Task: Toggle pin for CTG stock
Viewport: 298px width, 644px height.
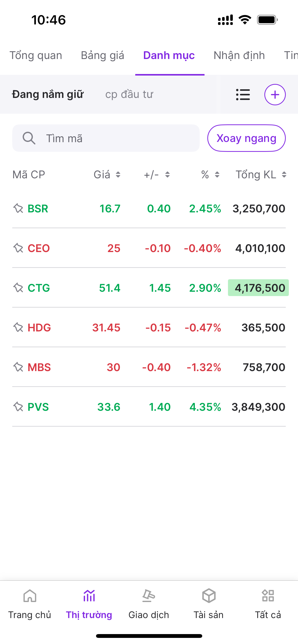Action: coord(18,288)
